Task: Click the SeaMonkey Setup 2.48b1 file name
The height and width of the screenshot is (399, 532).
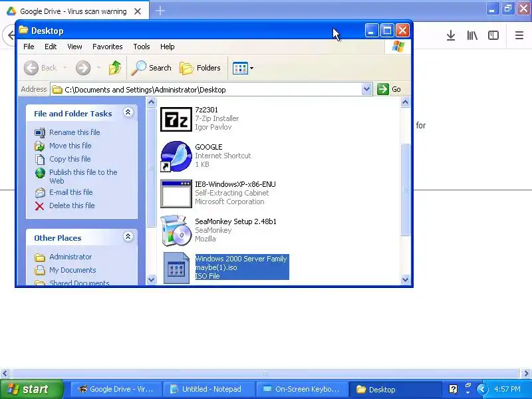Action: pos(235,221)
